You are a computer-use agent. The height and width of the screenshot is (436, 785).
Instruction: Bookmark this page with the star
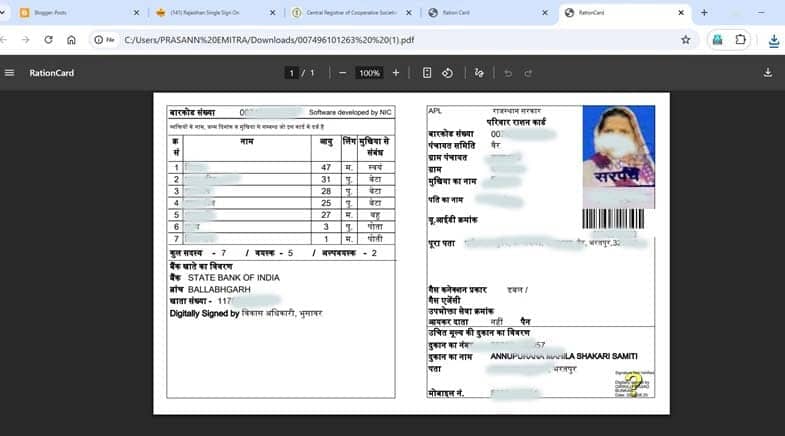(x=686, y=40)
